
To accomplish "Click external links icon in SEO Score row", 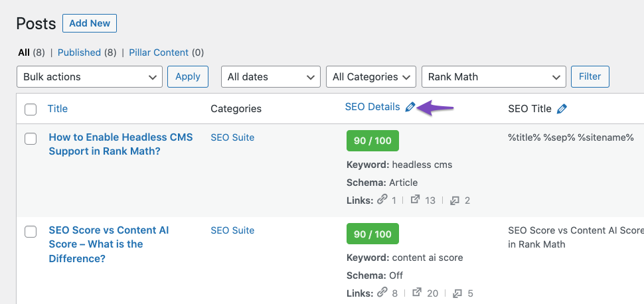I will [417, 293].
